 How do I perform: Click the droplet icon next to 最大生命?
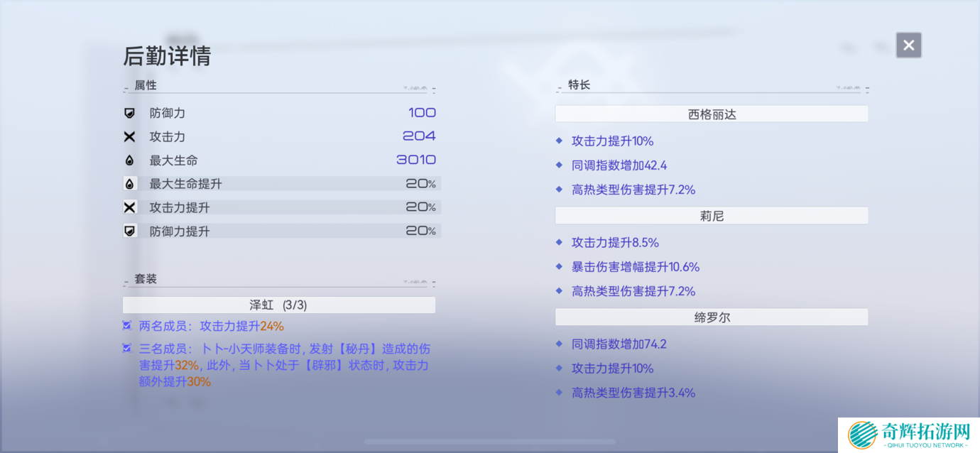[130, 160]
